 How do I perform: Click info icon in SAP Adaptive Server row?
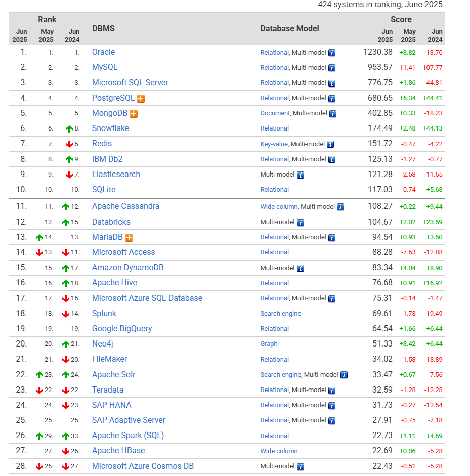point(332,421)
